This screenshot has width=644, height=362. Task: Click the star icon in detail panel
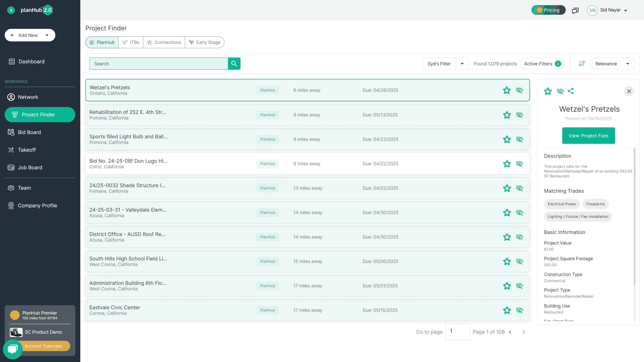click(548, 91)
